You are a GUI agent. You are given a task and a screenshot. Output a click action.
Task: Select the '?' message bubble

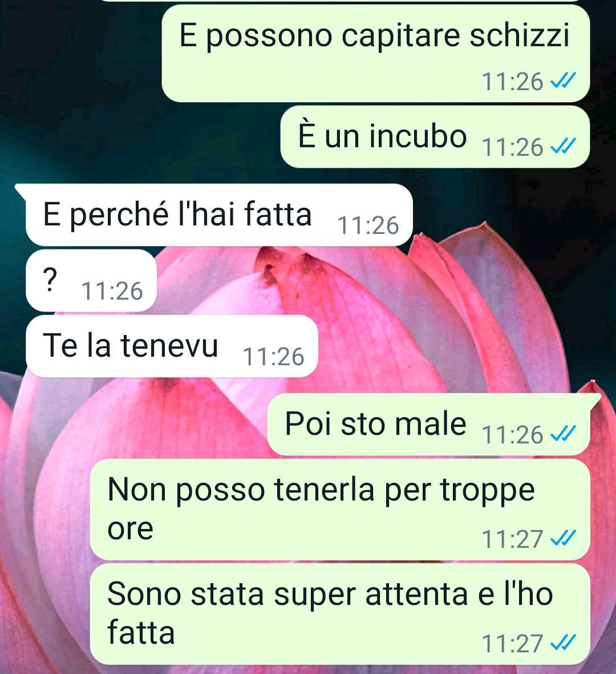point(91,280)
